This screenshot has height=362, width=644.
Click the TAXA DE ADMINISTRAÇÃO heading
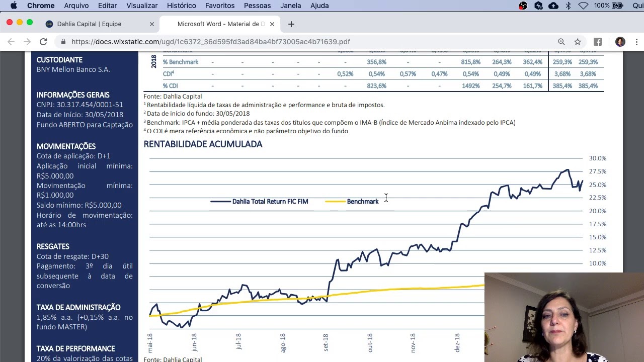[x=78, y=307]
